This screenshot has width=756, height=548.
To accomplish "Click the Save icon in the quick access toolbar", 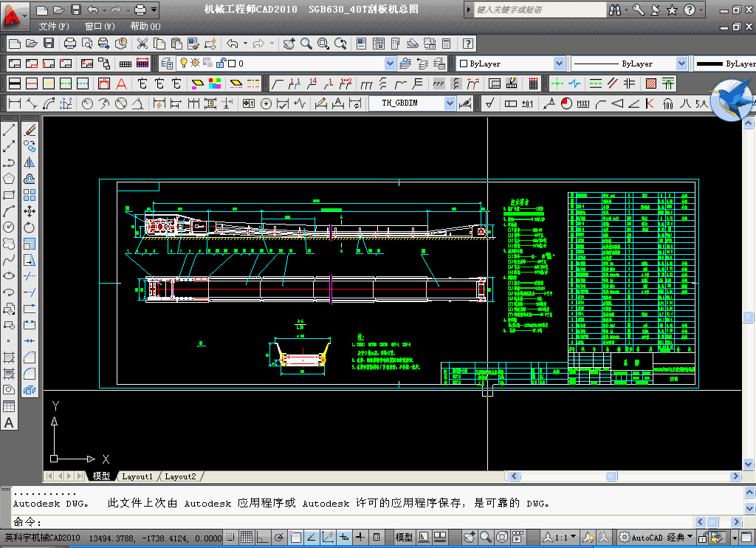I will coord(76,10).
